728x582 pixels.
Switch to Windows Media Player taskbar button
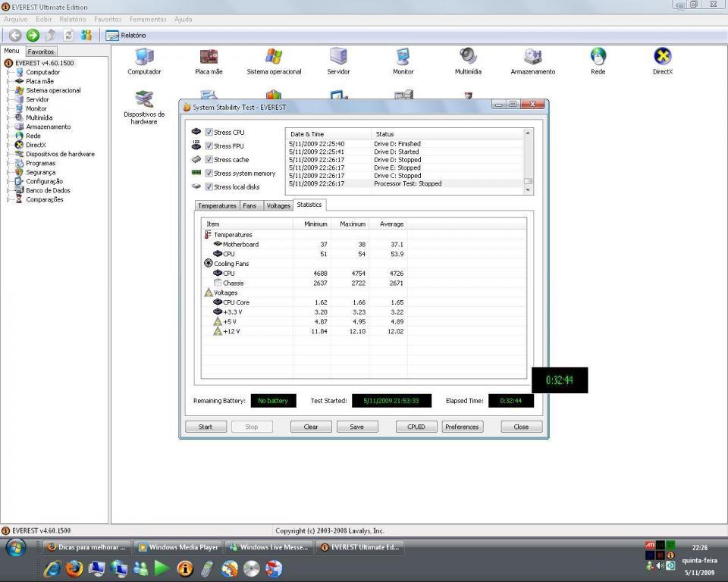coord(179,547)
